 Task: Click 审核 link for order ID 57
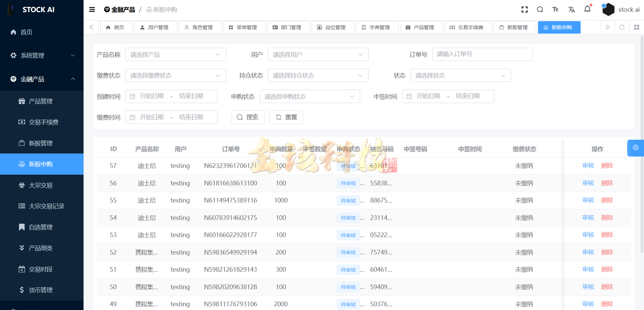[588, 166]
